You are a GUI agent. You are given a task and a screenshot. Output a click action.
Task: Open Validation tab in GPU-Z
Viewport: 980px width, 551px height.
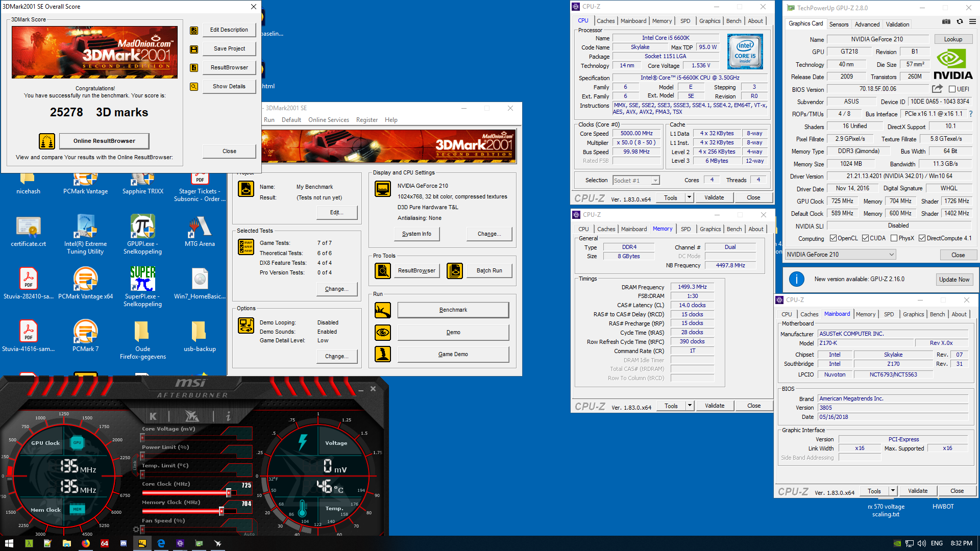(x=897, y=24)
